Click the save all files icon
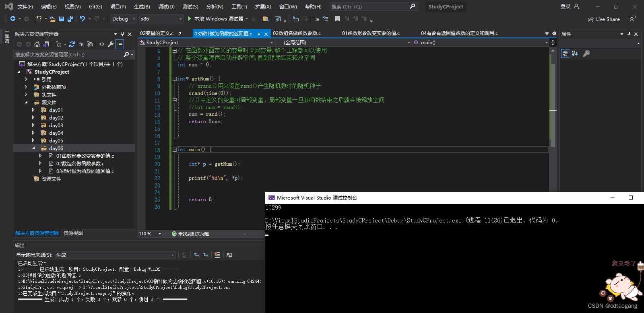This screenshot has width=644, height=313. tap(70, 19)
